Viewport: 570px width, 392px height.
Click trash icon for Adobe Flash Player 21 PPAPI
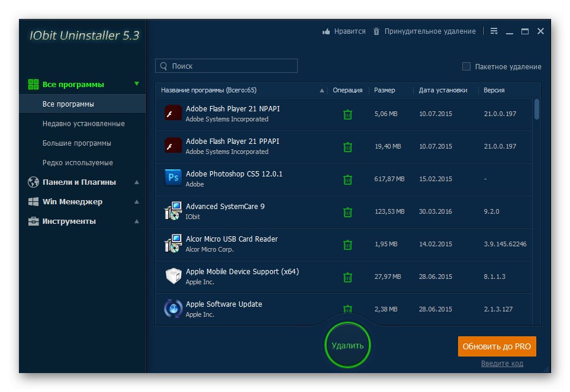click(347, 147)
